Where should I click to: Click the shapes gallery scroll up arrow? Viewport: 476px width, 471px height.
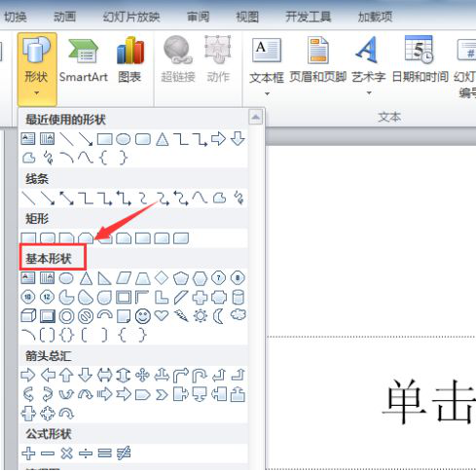click(256, 117)
